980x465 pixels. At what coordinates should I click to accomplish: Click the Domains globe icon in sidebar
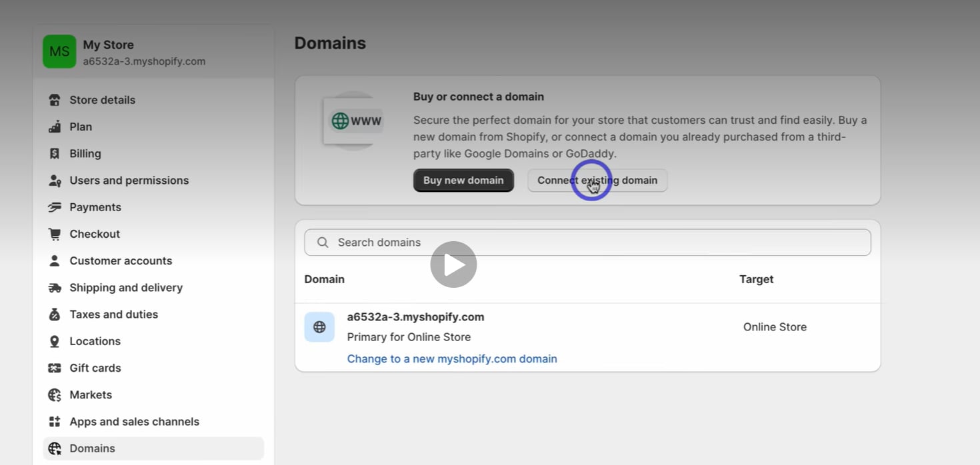[55, 448]
